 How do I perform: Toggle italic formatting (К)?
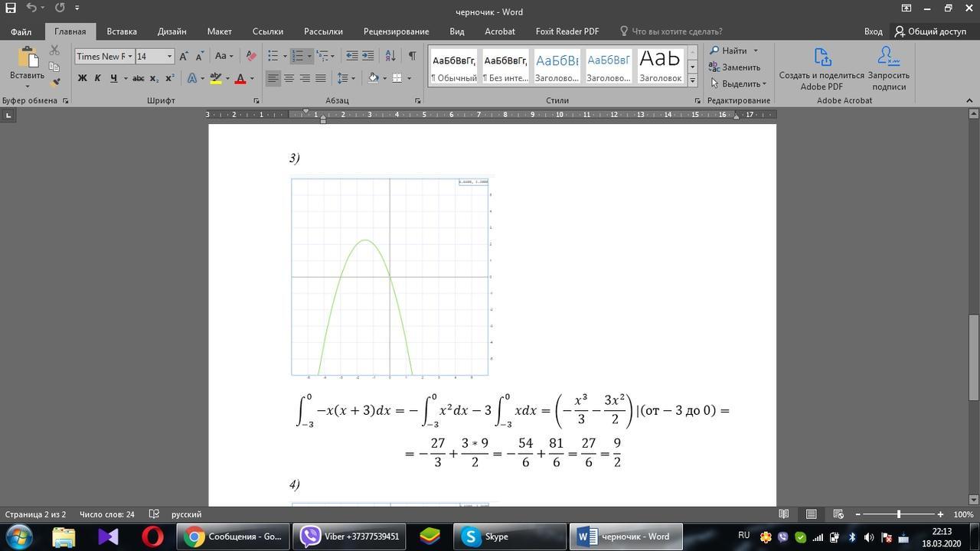tap(97, 78)
